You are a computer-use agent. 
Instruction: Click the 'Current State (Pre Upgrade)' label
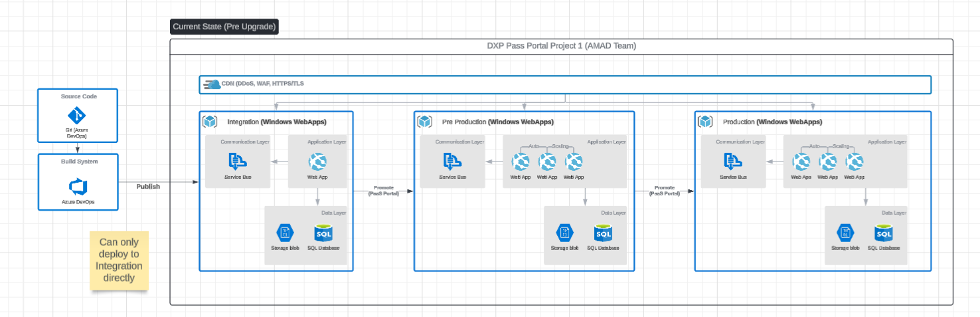tap(224, 27)
